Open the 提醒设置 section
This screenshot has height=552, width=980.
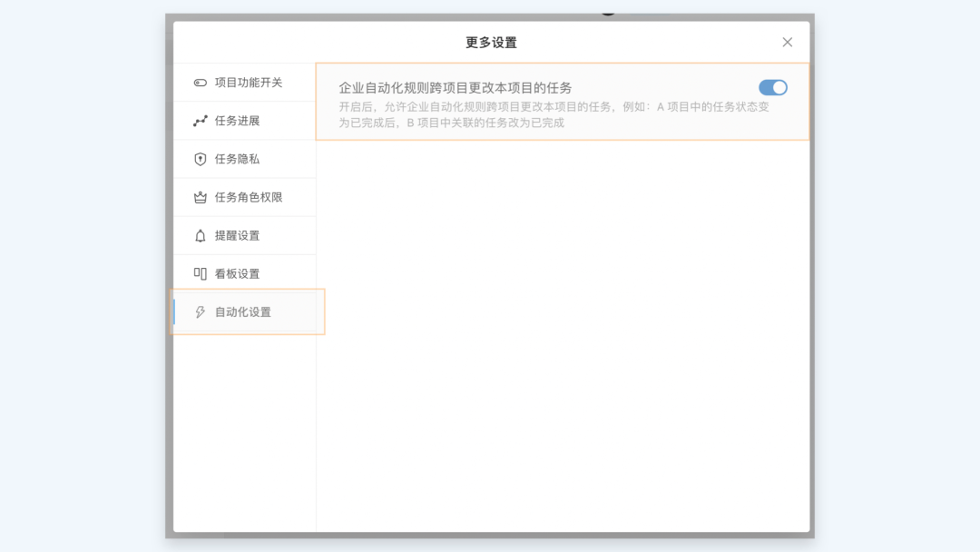coord(237,236)
